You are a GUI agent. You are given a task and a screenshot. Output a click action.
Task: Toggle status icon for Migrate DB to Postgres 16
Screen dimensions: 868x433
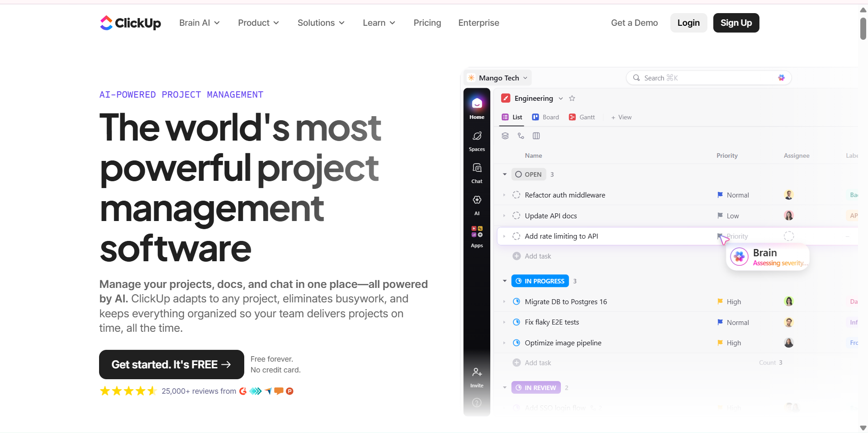click(517, 302)
